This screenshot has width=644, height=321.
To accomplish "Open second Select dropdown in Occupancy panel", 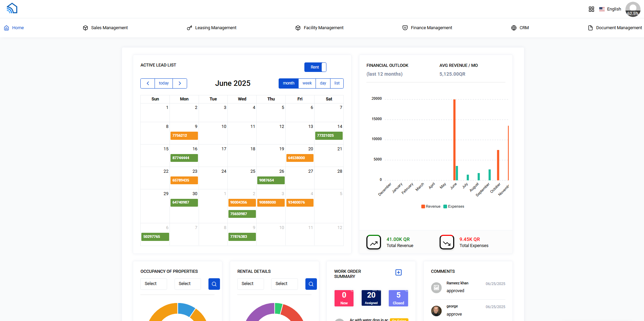I will click(188, 284).
